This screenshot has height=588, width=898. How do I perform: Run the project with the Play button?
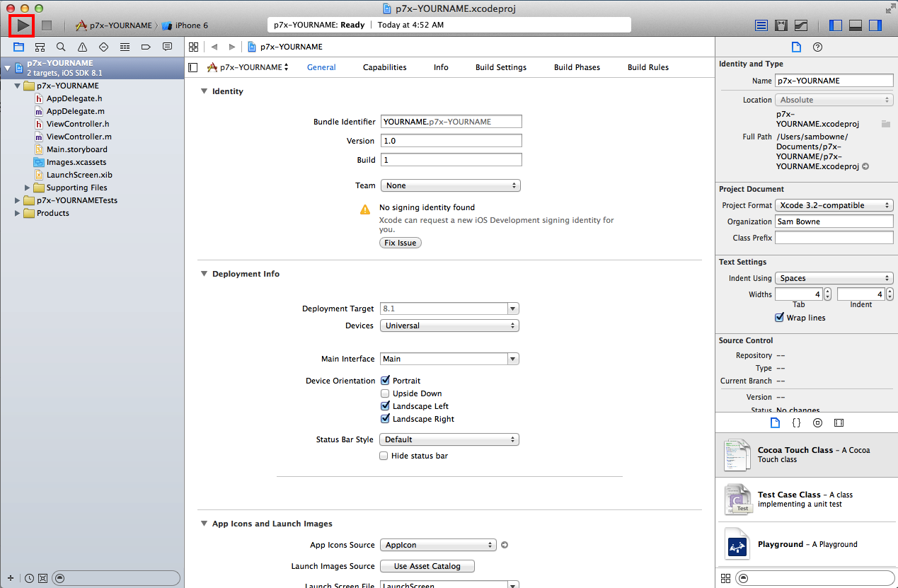pos(23,25)
